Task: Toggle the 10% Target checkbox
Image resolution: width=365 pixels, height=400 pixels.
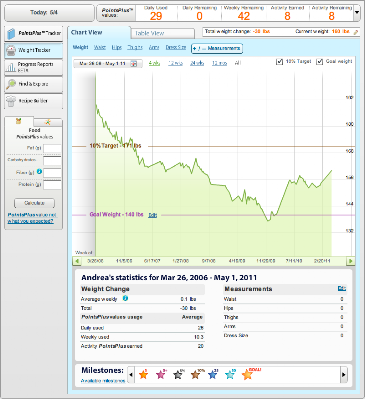Action: tap(280, 62)
